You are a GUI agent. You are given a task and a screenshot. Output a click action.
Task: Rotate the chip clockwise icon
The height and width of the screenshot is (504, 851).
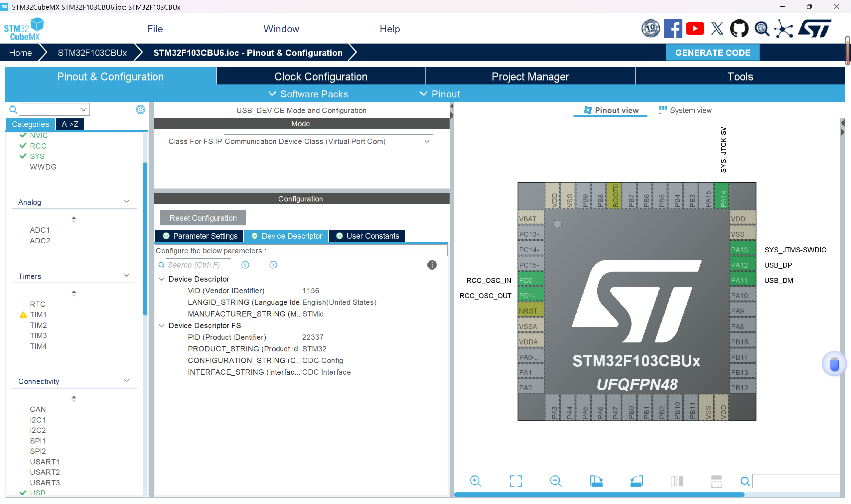click(596, 481)
